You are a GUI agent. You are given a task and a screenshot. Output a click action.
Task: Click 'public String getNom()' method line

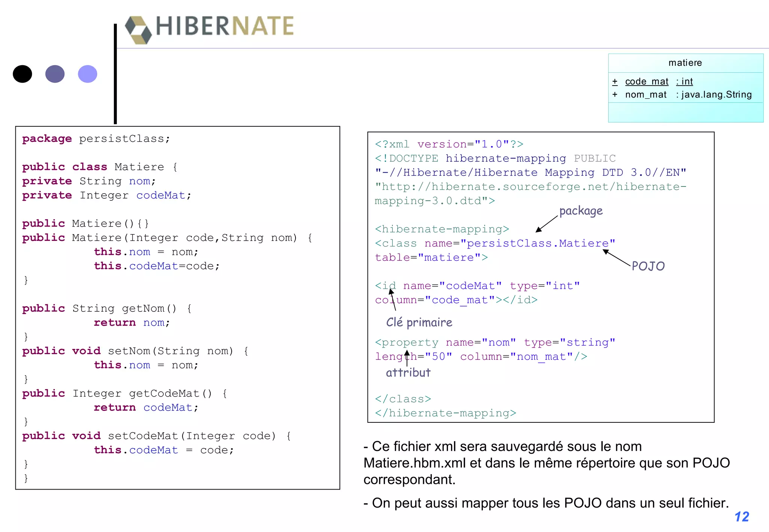click(107, 308)
